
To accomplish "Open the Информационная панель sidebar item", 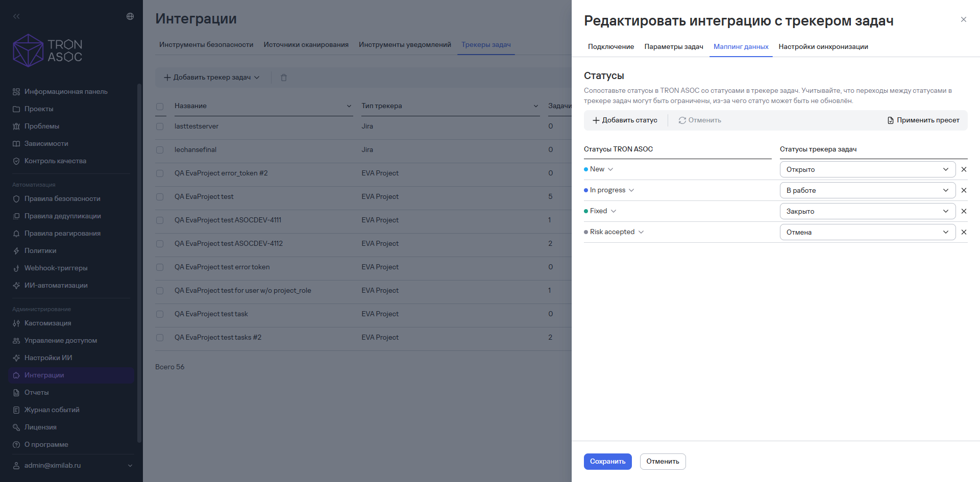I will pyautogui.click(x=66, y=92).
